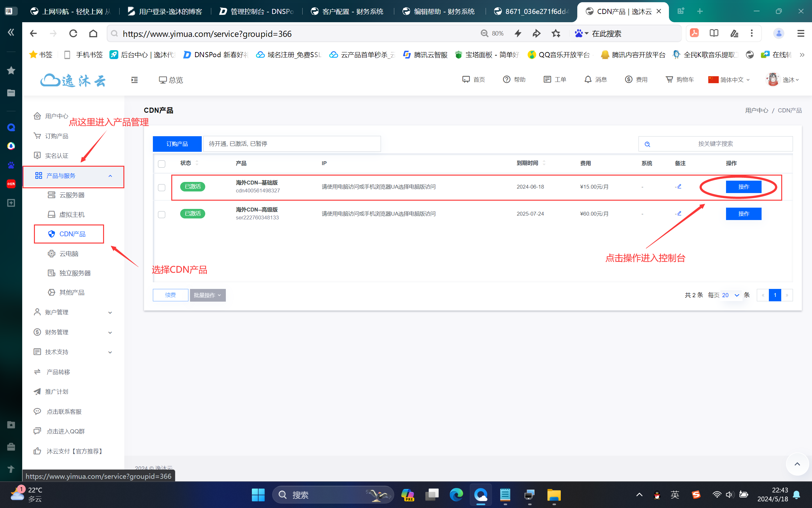Viewport: 812px width, 508px height.
Task: Click the zoom 80% magnifier icon
Action: [x=484, y=34]
